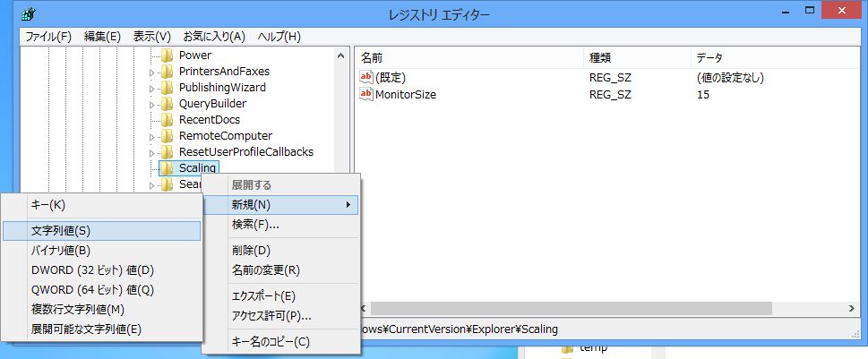
Task: Select 名前の変更(R) in context menu
Action: [x=280, y=270]
